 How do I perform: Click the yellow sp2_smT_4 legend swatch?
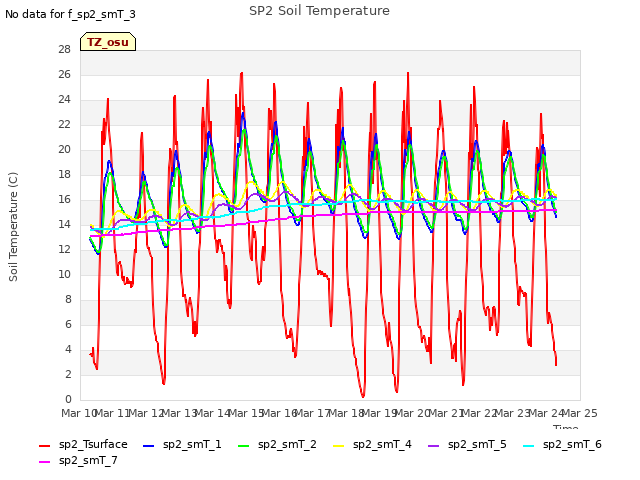pos(338,446)
